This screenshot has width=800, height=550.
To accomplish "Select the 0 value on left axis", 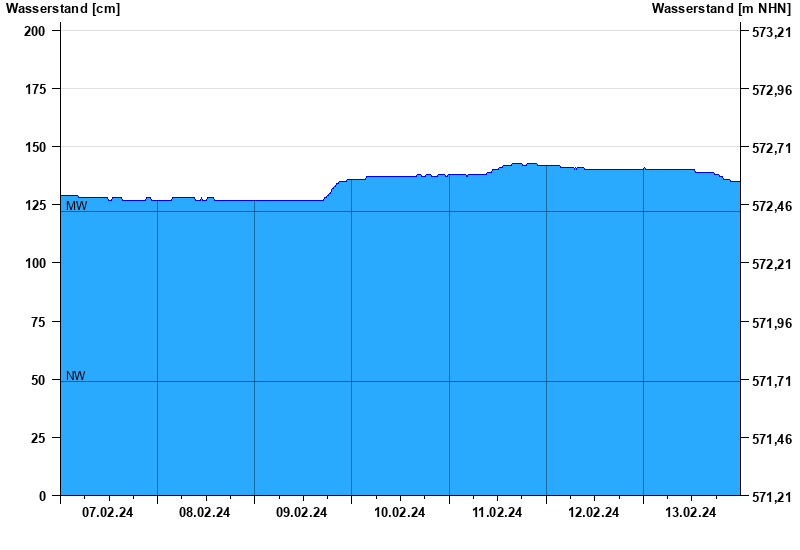I will [42, 496].
